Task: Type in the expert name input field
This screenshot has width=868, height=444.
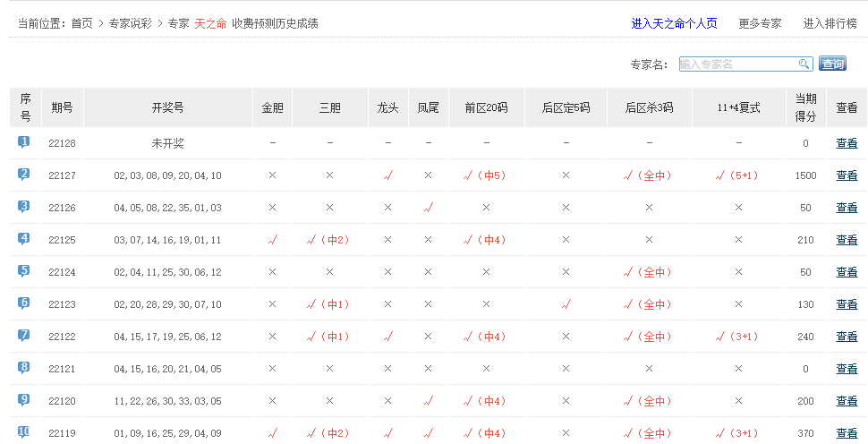Action: (x=737, y=64)
